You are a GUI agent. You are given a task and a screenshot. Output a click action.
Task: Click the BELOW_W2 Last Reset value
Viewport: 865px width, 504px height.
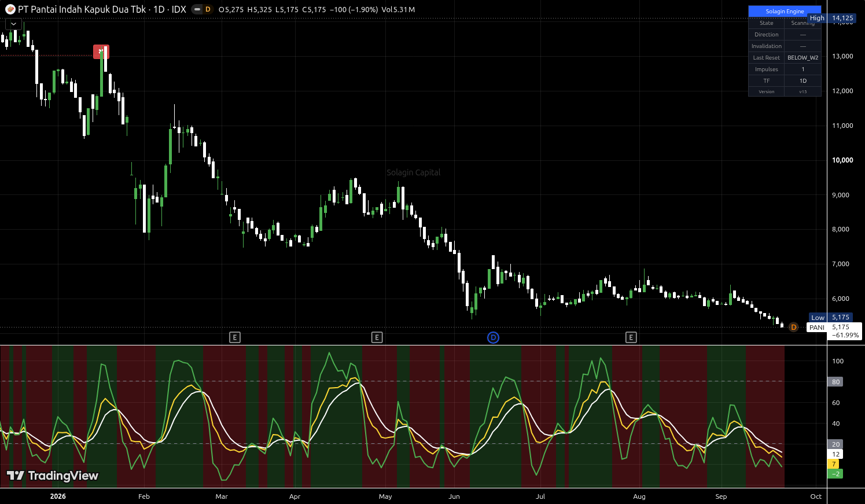pos(803,58)
